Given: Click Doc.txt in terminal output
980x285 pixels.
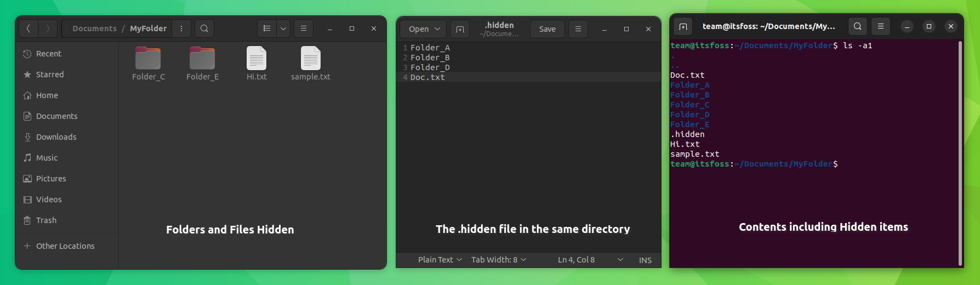Looking at the screenshot, I should [x=687, y=75].
